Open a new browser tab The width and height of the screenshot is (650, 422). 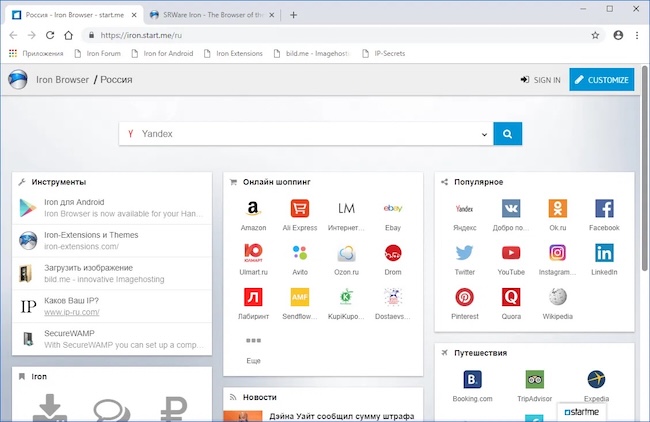click(293, 15)
